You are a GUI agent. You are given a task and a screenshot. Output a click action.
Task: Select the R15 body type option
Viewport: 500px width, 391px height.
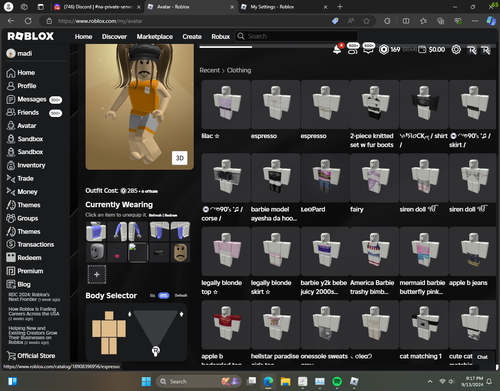164,295
